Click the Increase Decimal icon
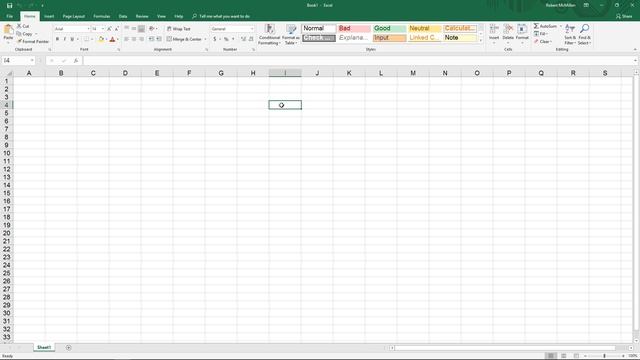The width and height of the screenshot is (640, 360). [x=243, y=39]
